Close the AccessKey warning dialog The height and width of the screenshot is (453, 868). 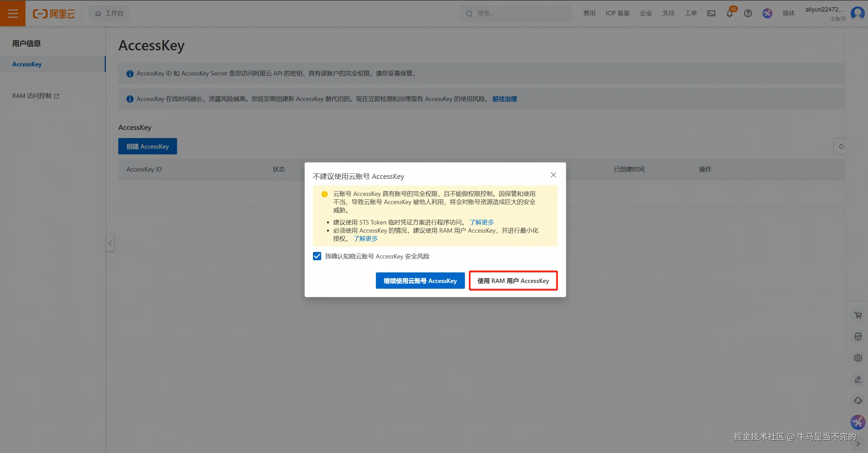pyautogui.click(x=553, y=175)
